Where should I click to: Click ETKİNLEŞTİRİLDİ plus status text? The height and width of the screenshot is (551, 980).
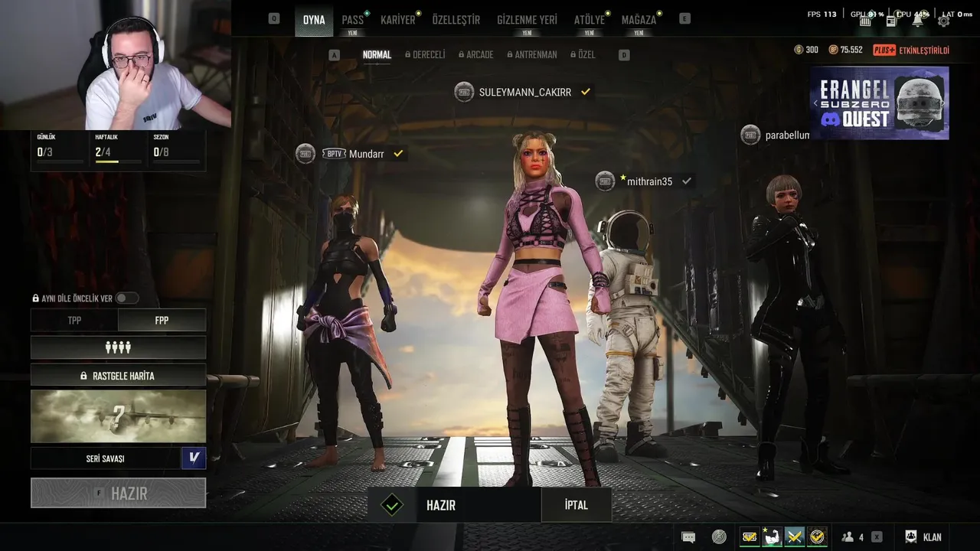[924, 51]
